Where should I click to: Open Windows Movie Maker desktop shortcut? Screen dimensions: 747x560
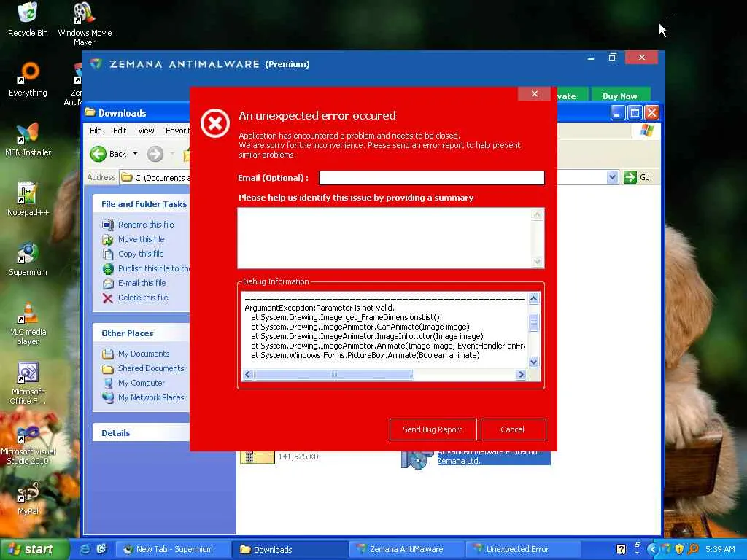(85, 24)
